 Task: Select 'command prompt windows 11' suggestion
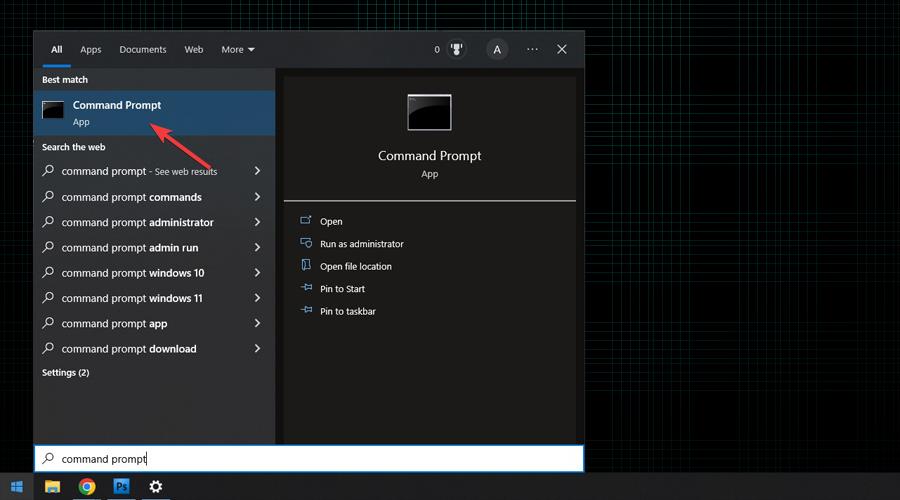[132, 298]
